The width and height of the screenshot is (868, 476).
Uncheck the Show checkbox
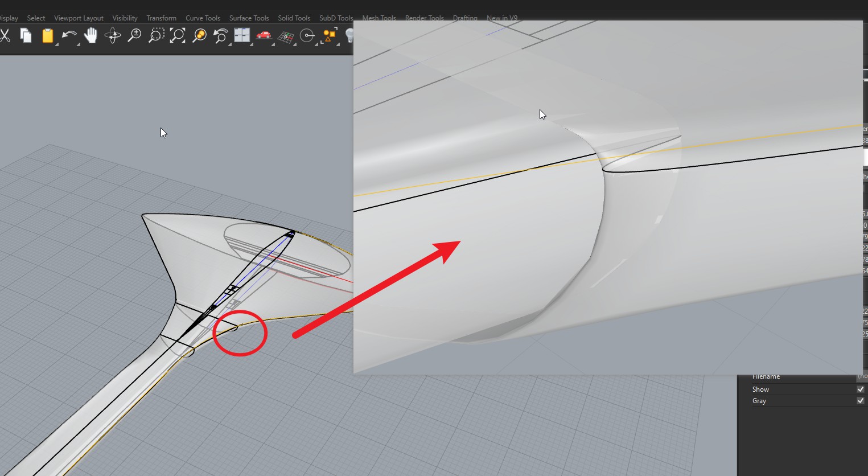coord(860,389)
